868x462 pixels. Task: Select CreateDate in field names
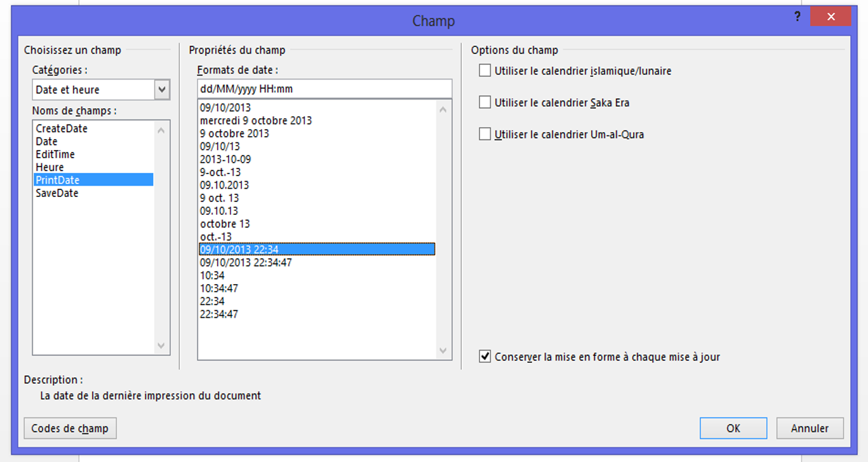point(62,128)
